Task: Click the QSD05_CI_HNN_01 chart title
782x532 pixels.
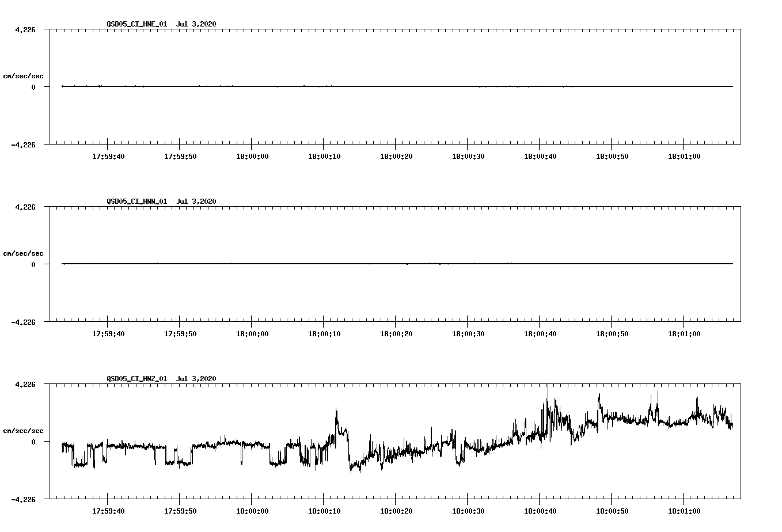Action: point(162,201)
